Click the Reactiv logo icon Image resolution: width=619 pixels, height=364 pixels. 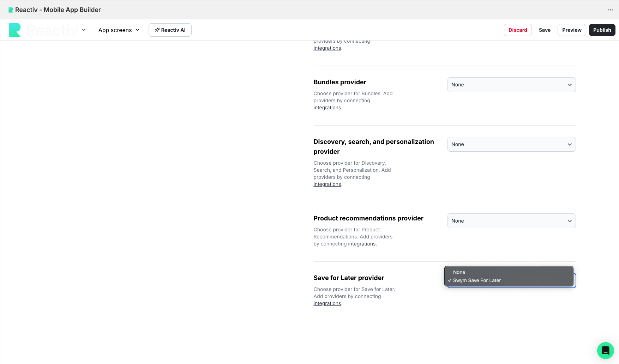[14, 30]
